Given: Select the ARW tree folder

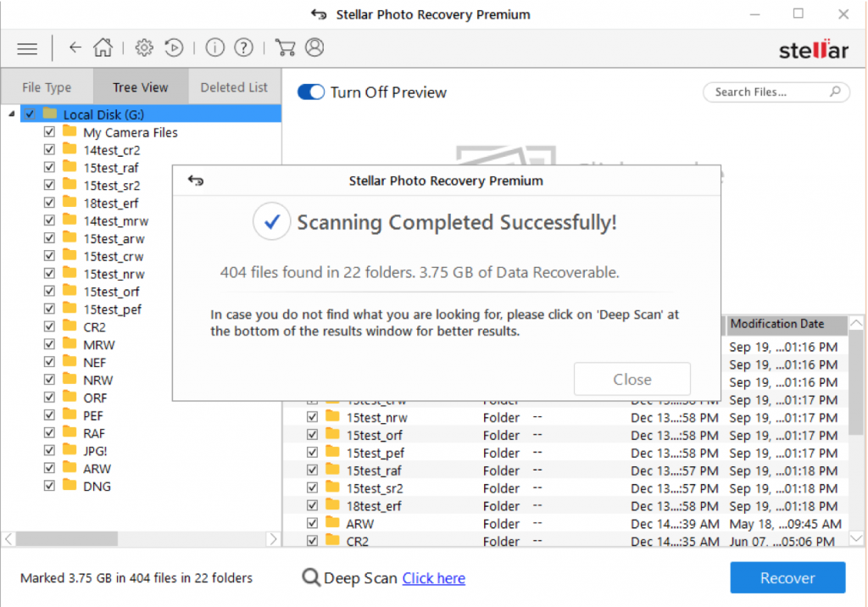Looking at the screenshot, I should (x=97, y=469).
